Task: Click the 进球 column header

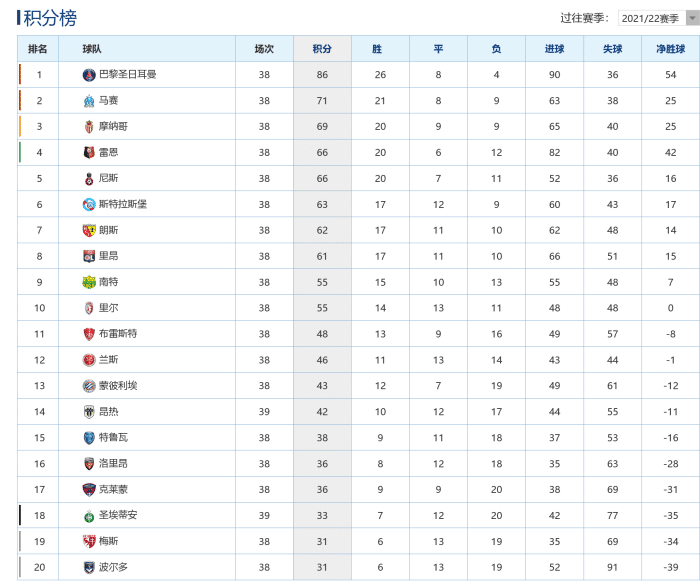Action: click(554, 49)
